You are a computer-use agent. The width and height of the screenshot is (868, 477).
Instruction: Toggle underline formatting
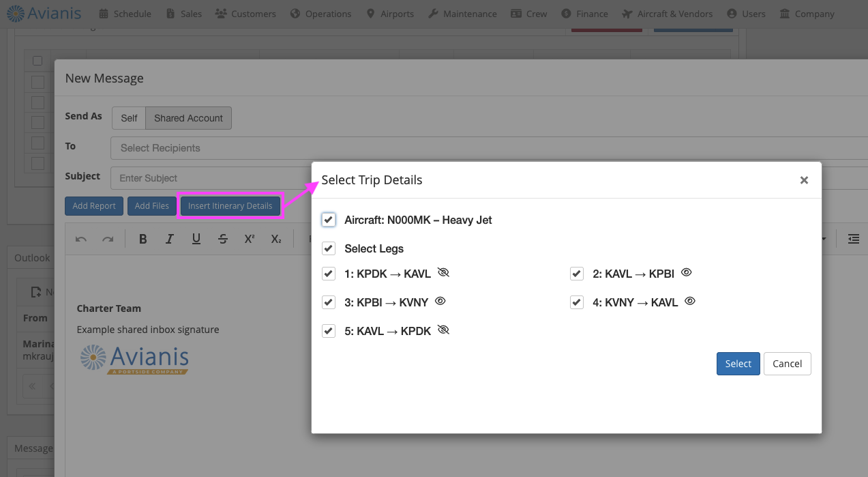196,239
